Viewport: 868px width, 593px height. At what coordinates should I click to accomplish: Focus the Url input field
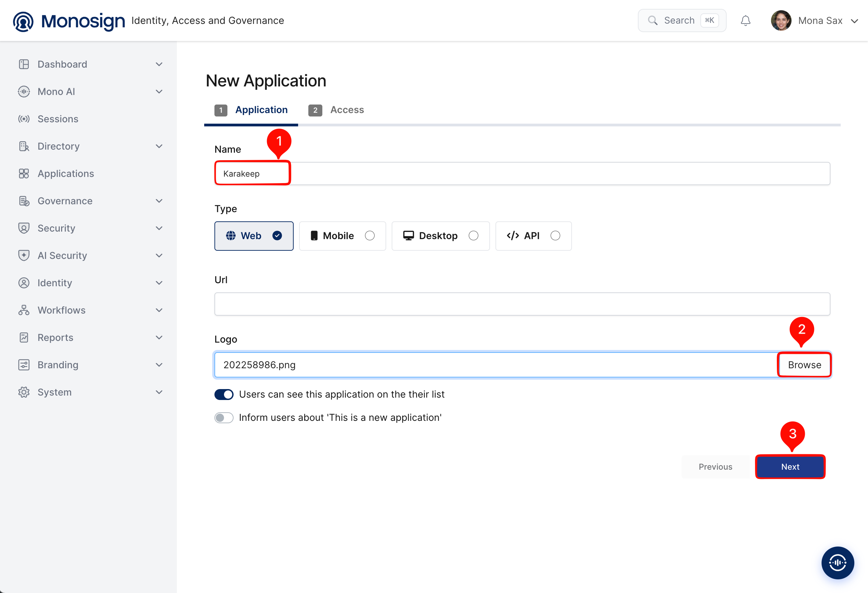tap(522, 304)
